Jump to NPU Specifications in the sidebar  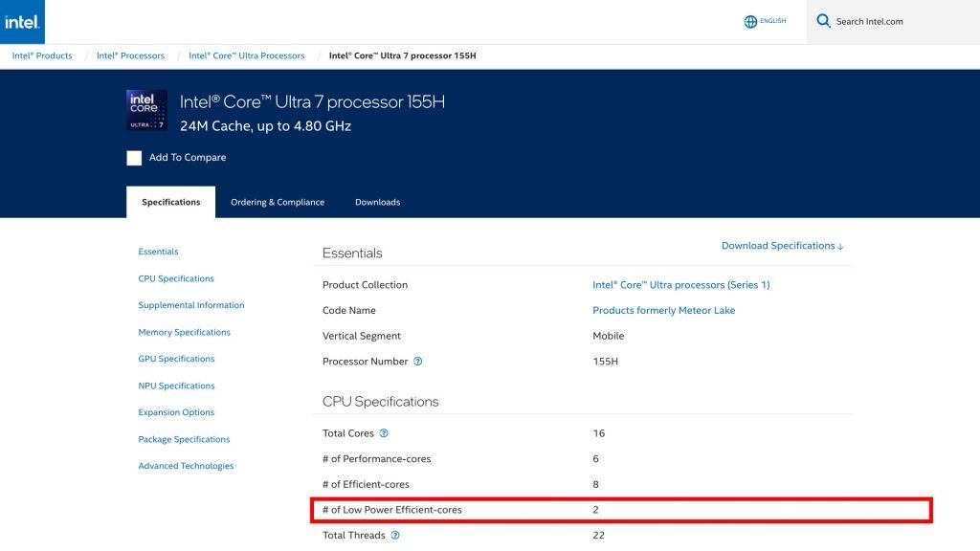point(176,386)
